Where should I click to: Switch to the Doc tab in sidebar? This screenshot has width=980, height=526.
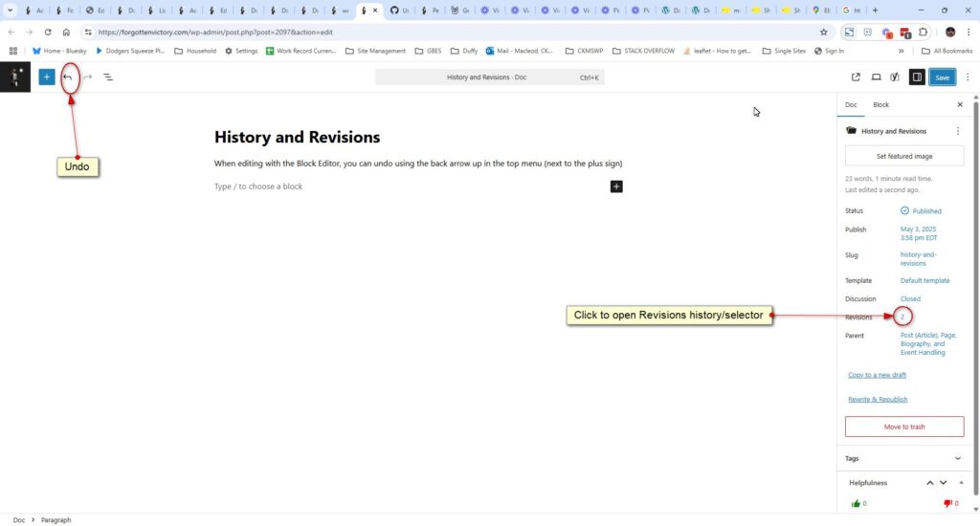click(851, 104)
